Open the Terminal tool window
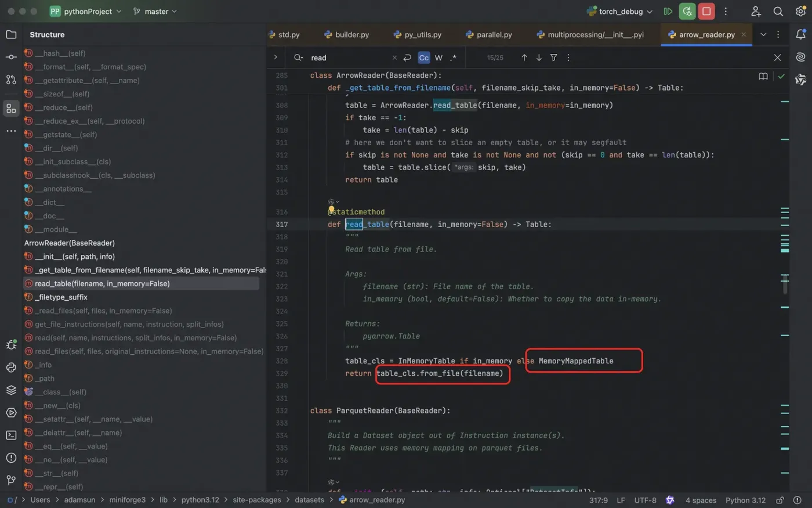The height and width of the screenshot is (508, 812). tap(11, 435)
